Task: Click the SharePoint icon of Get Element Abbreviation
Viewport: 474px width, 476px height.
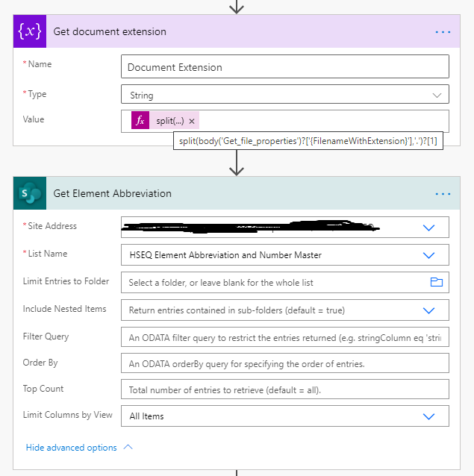Action: point(30,193)
